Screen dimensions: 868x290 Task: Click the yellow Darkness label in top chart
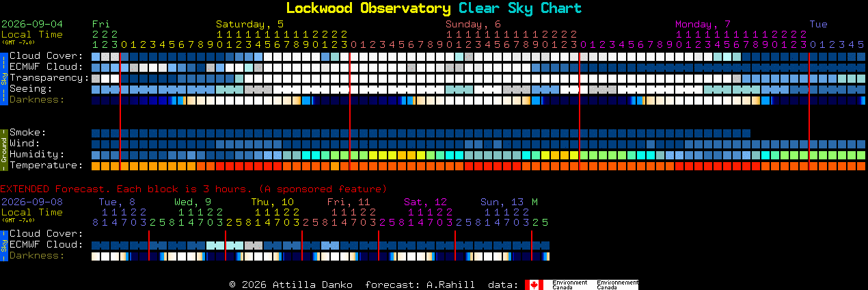click(37, 99)
